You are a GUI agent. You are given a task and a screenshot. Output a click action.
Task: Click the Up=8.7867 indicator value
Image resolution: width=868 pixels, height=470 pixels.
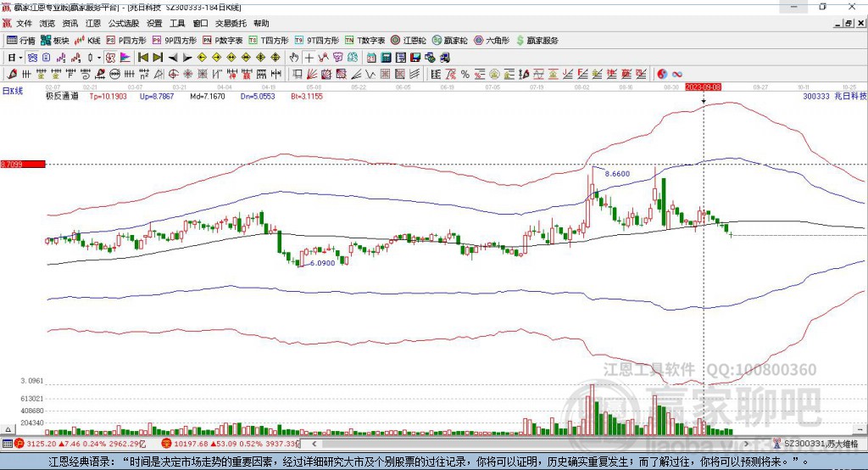click(157, 97)
